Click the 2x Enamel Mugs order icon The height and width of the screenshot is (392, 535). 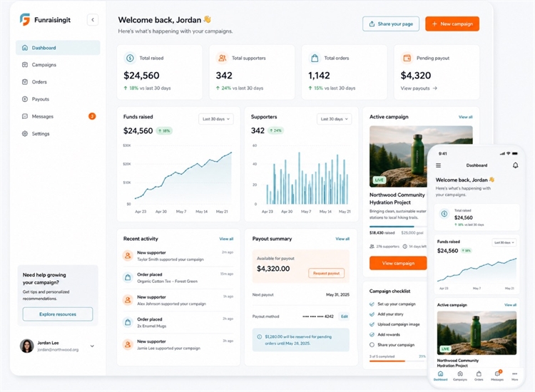coord(128,322)
